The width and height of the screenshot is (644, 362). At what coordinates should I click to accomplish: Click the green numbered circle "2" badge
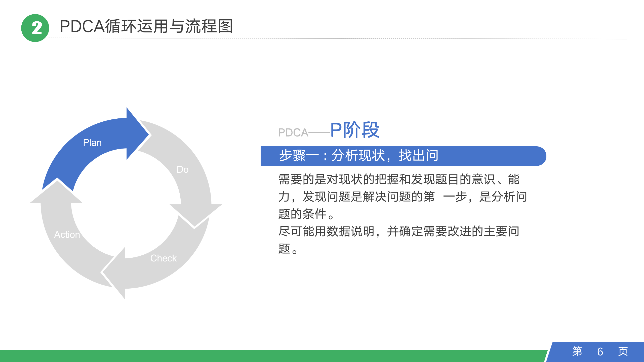tap(35, 28)
